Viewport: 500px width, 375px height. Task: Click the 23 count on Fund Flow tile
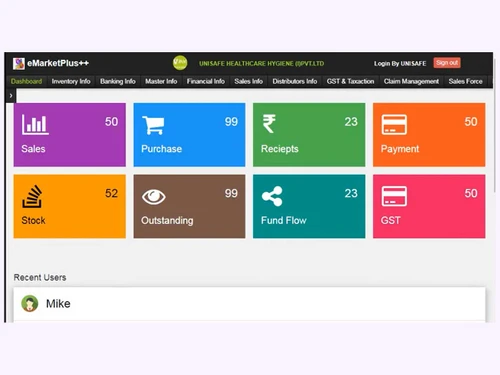point(351,193)
